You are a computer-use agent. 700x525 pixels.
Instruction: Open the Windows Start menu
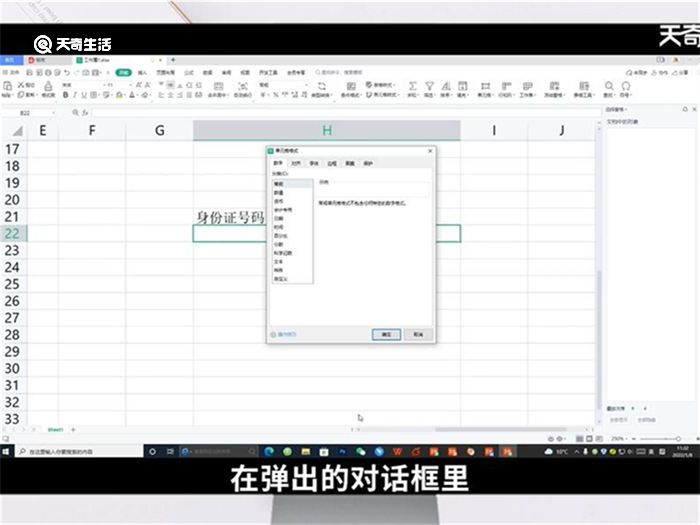[x=6, y=452]
